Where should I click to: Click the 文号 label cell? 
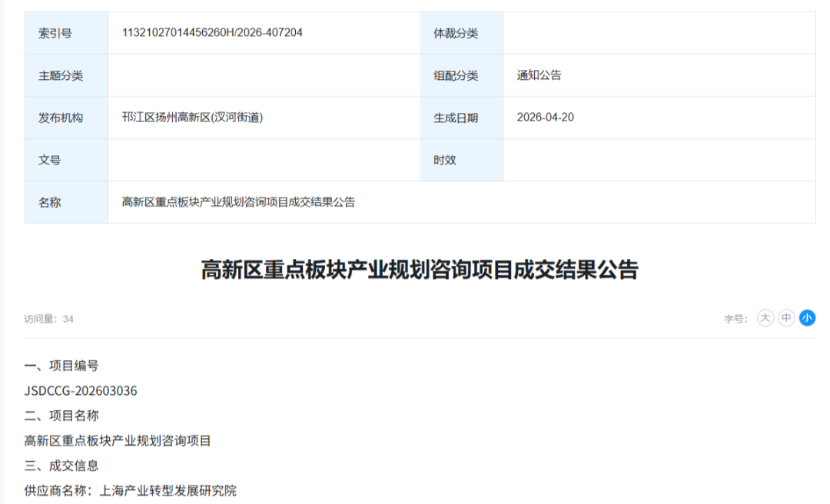click(x=66, y=160)
